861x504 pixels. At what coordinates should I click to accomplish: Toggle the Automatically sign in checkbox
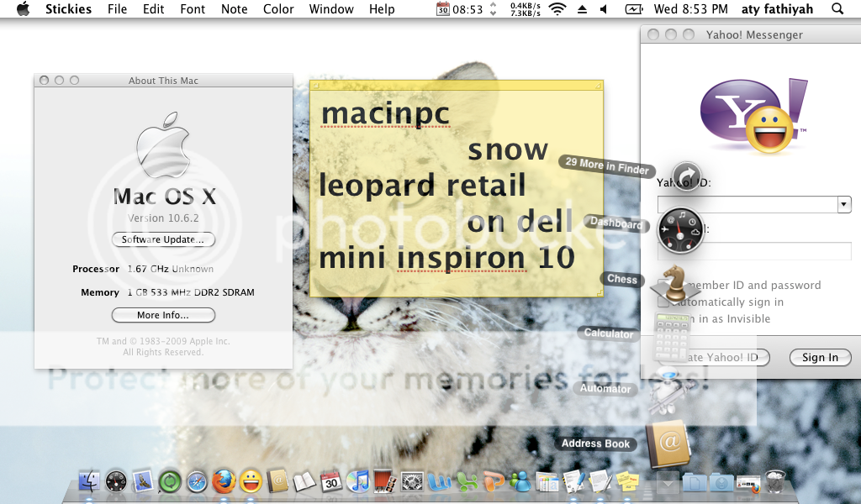[x=663, y=302]
